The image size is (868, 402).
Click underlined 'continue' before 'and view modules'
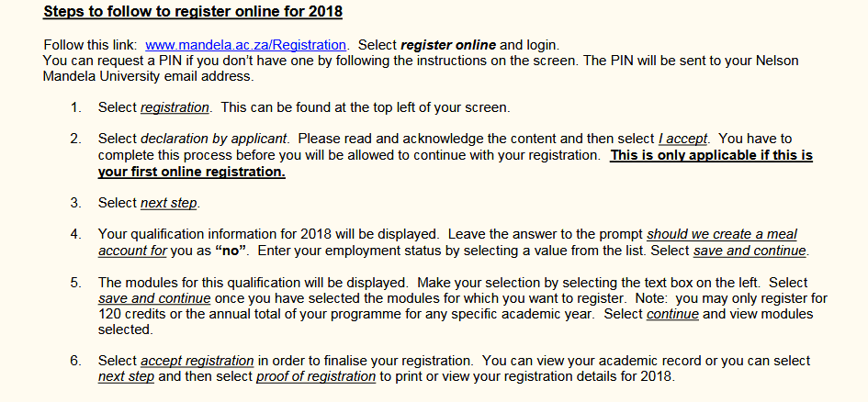672,314
